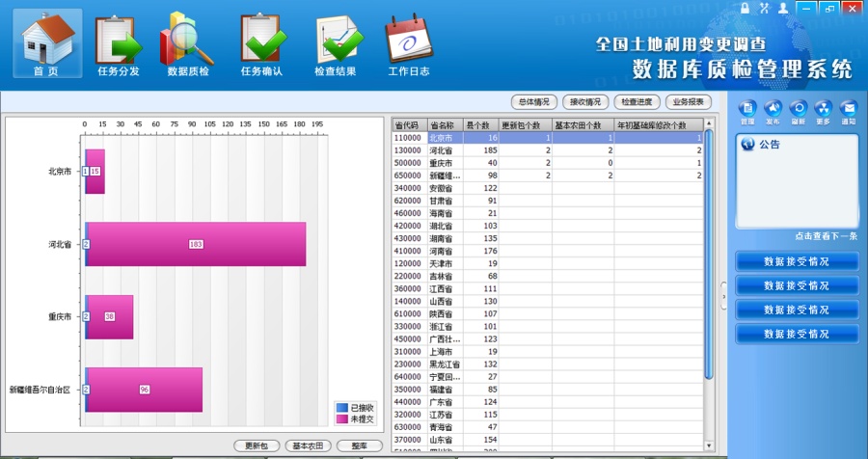
Task: Switch to the 总体情况 tab
Action: point(533,102)
